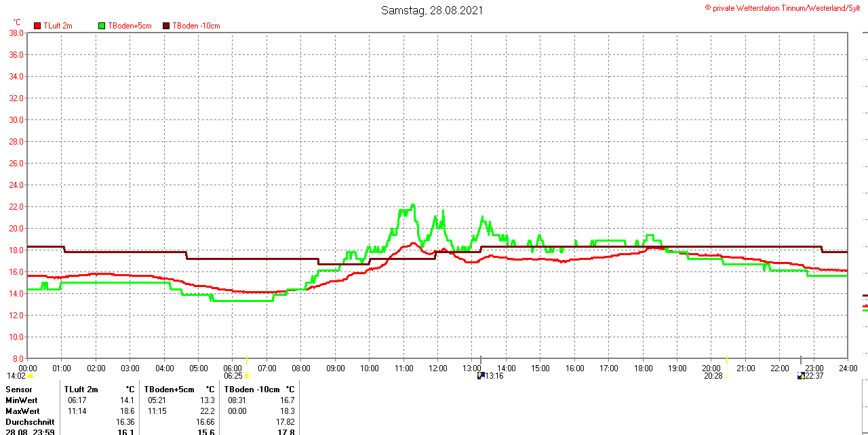Select the MaxWert row label in table

click(22, 411)
